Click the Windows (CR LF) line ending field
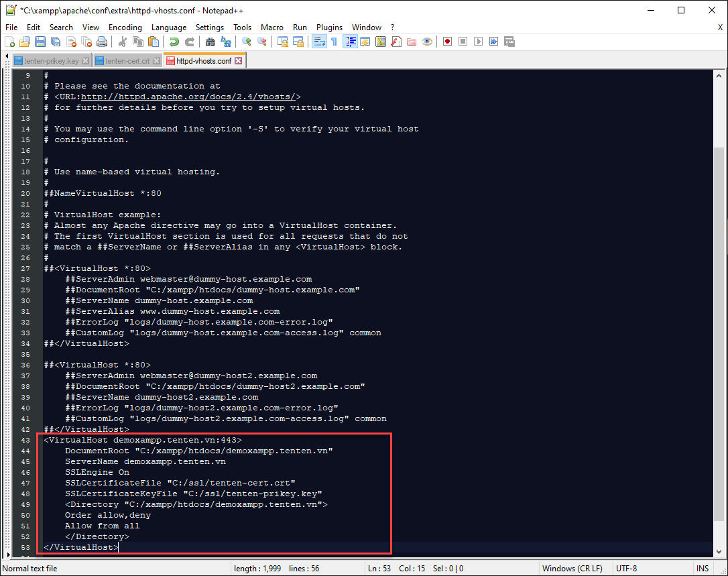Screen dimensions: 728x576 pos(572,569)
